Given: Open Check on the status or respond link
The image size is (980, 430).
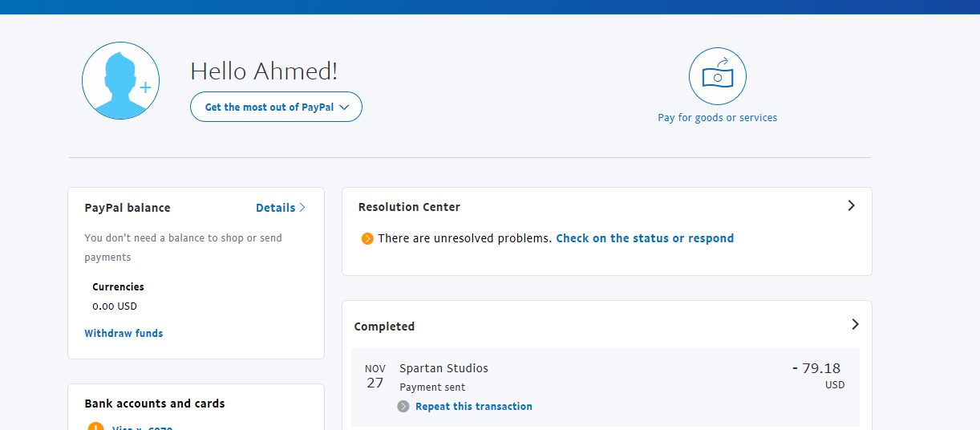Looking at the screenshot, I should pos(644,238).
